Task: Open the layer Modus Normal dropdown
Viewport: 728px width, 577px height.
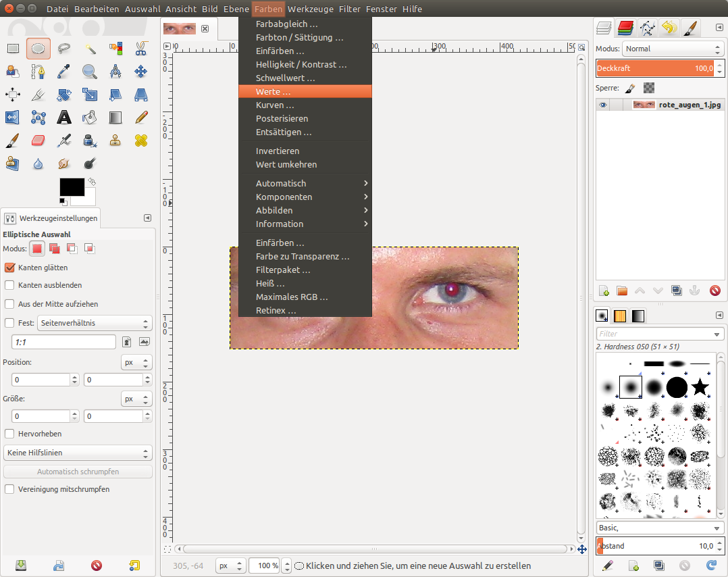Action: [673, 49]
